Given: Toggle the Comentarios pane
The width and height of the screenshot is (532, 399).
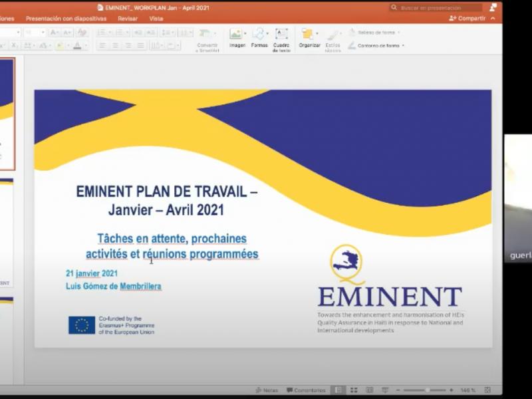Looking at the screenshot, I should pyautogui.click(x=306, y=390).
